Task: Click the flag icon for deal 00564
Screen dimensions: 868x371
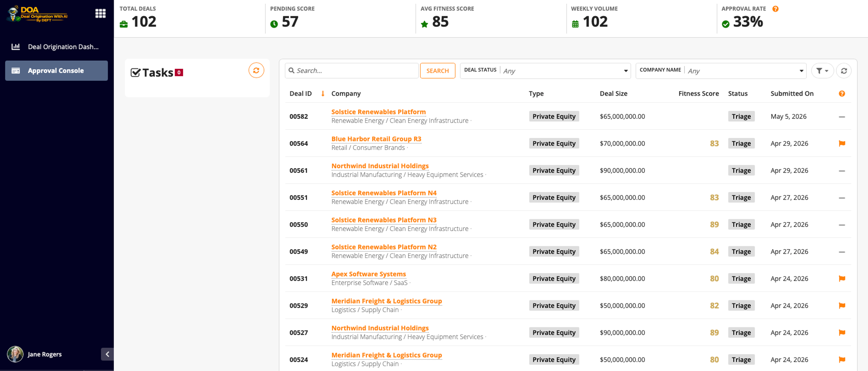Action: [842, 143]
